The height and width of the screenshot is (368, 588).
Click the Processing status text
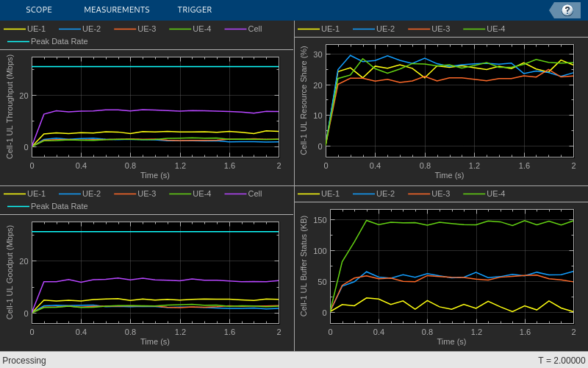(x=24, y=361)
